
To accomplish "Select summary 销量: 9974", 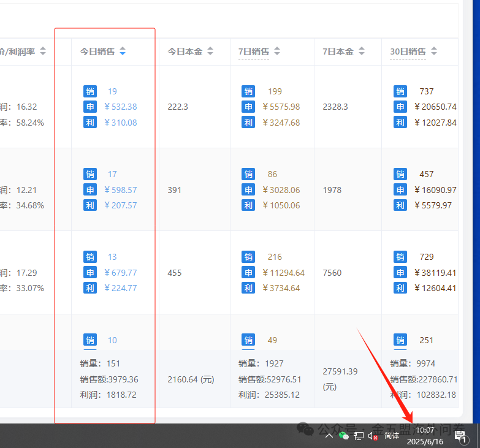I will click(x=413, y=363).
